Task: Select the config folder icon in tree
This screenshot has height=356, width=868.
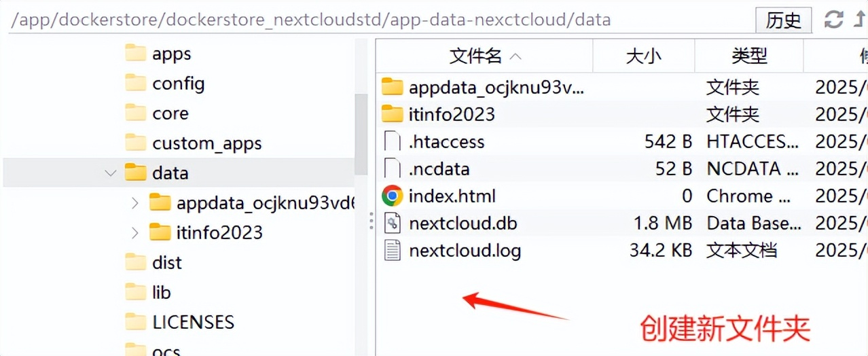Action: [136, 83]
